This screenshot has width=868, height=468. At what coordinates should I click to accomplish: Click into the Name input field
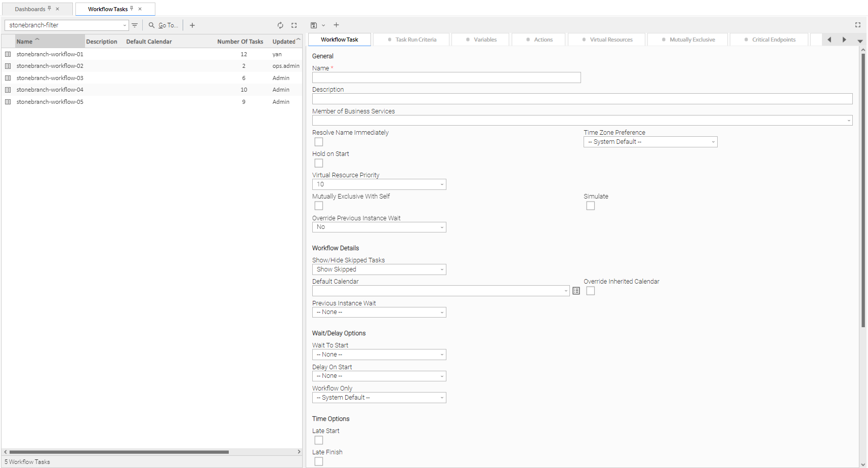[446, 77]
